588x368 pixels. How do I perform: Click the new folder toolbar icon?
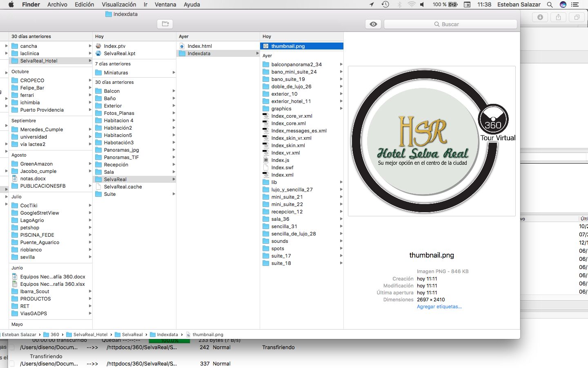165,24
